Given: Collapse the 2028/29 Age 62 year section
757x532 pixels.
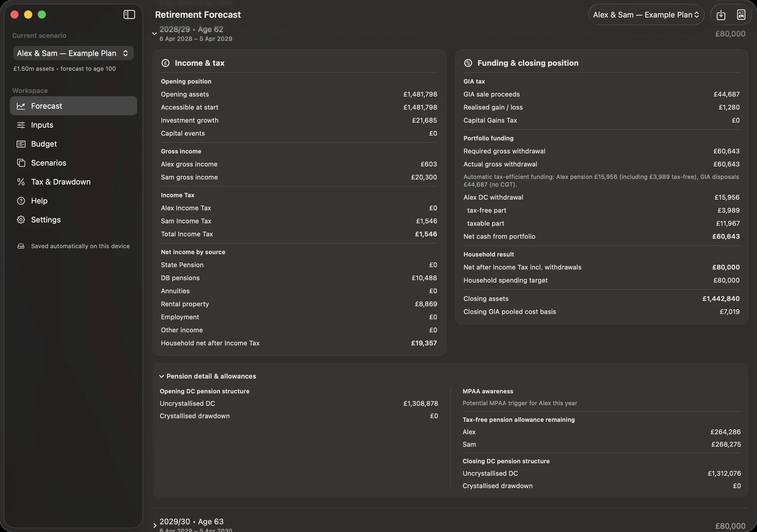Looking at the screenshot, I should pos(154,33).
